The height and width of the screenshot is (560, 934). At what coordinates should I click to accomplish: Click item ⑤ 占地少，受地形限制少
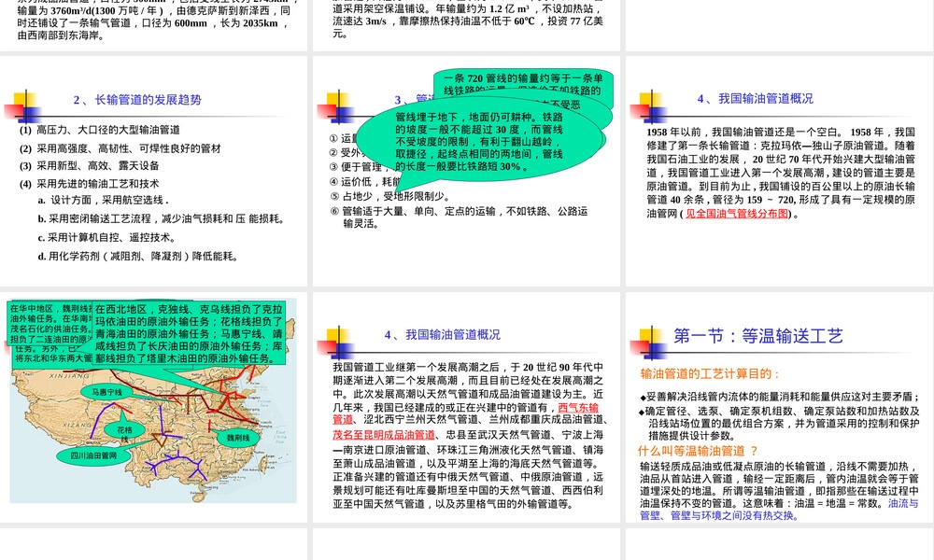click(x=390, y=196)
